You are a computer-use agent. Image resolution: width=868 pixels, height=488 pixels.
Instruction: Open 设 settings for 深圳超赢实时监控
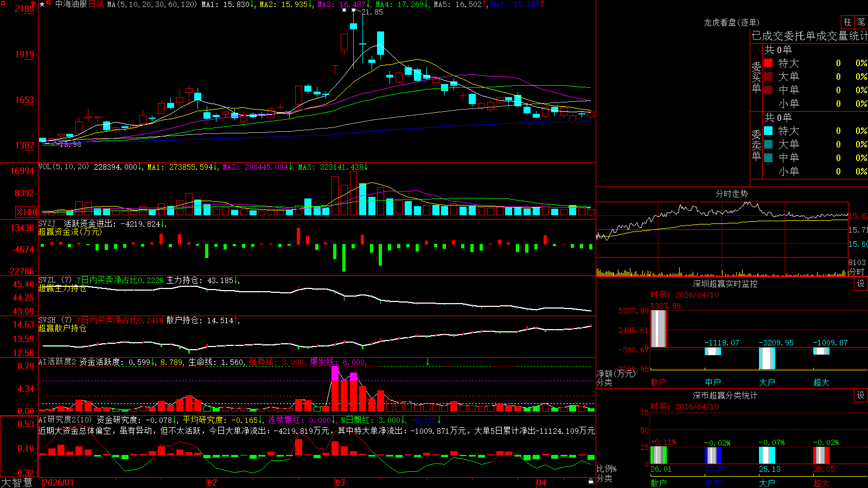click(x=861, y=284)
